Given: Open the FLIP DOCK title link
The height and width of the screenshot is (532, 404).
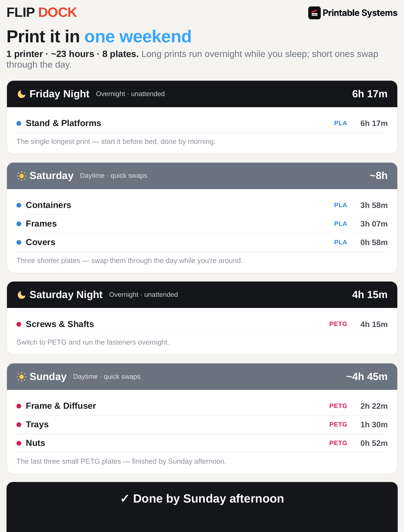Looking at the screenshot, I should [x=42, y=12].
